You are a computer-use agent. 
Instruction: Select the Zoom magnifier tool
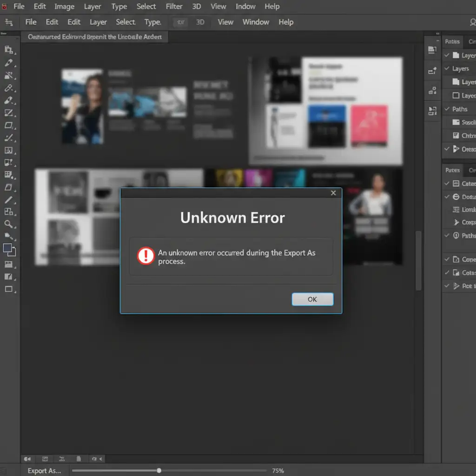tap(8, 224)
